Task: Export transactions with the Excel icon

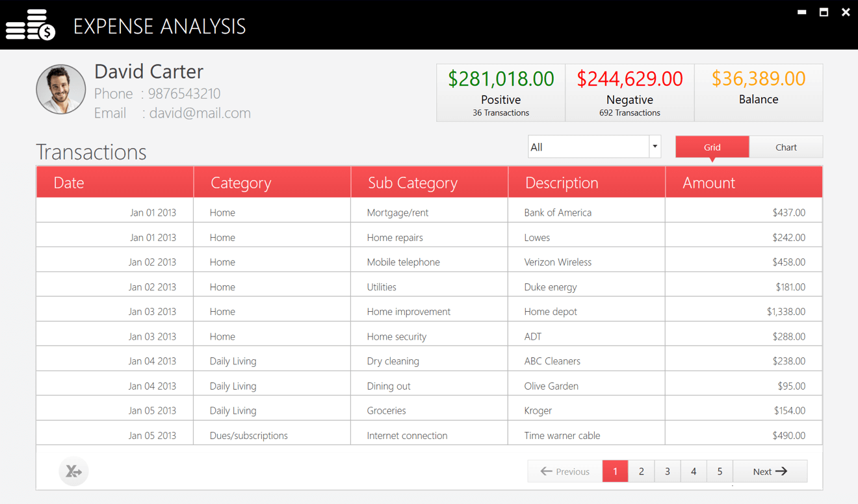Action: pos(73,472)
